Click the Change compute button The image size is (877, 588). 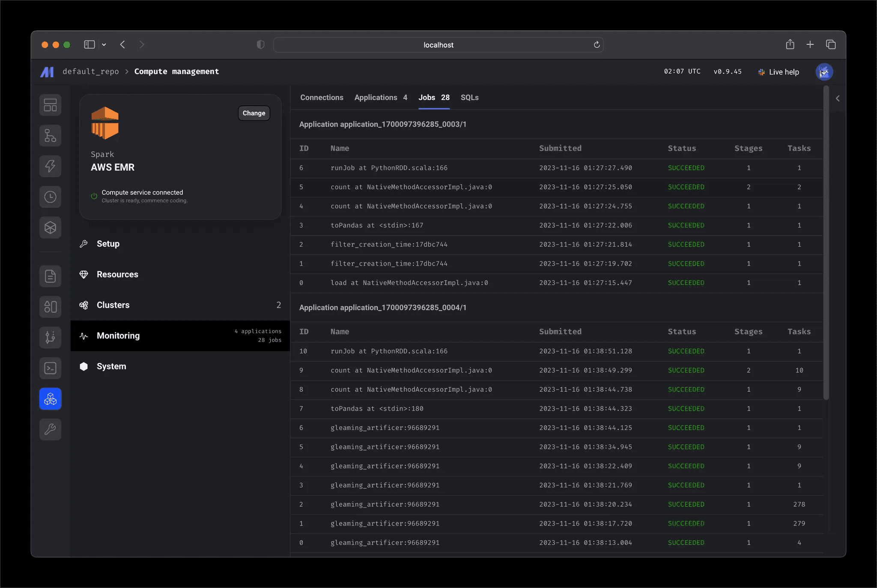254,113
